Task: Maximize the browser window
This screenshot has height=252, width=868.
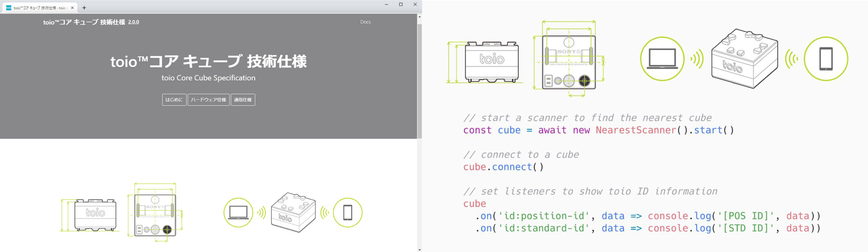Action: click(401, 4)
